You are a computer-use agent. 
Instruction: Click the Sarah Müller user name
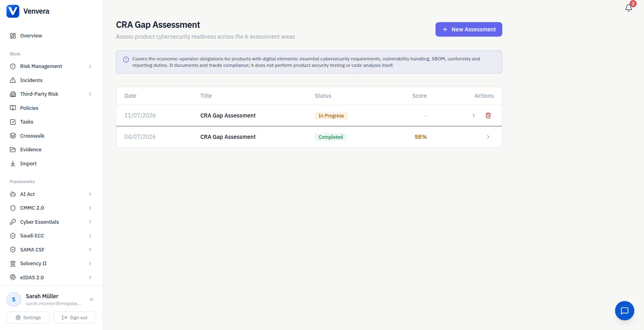point(42,296)
